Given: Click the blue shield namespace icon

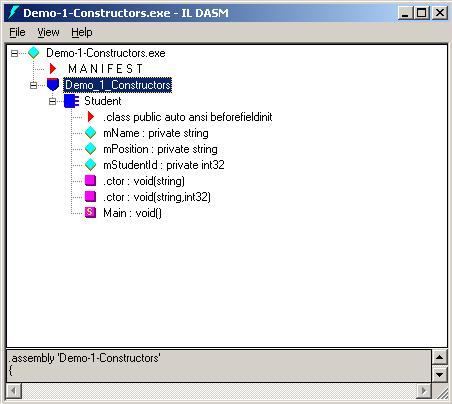Looking at the screenshot, I should 53,85.
